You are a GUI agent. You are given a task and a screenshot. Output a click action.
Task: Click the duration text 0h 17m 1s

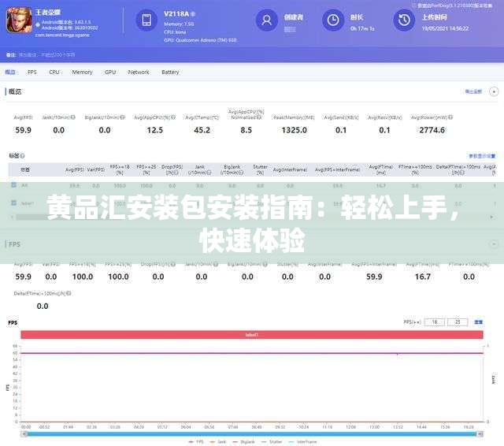362,28
